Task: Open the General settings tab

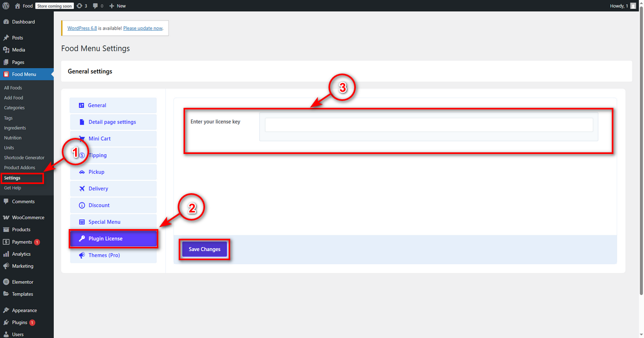Action: click(113, 105)
